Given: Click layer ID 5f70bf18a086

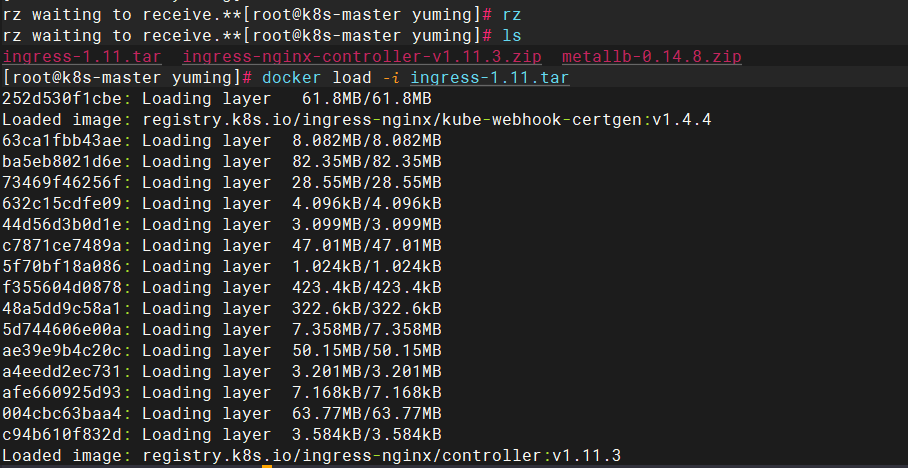Looking at the screenshot, I should pyautogui.click(x=62, y=266).
